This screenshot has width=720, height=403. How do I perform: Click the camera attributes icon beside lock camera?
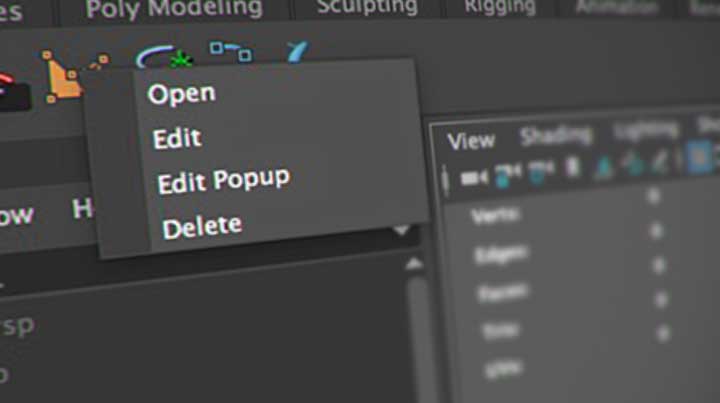point(541,172)
